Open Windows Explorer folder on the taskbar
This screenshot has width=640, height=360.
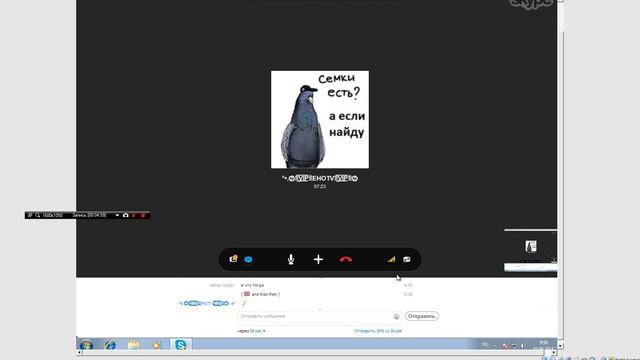[x=133, y=345]
